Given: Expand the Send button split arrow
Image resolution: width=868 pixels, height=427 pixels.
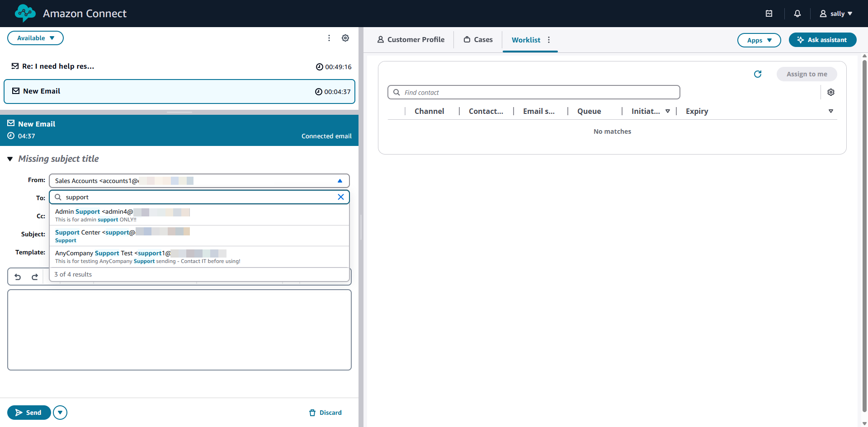Looking at the screenshot, I should [60, 412].
